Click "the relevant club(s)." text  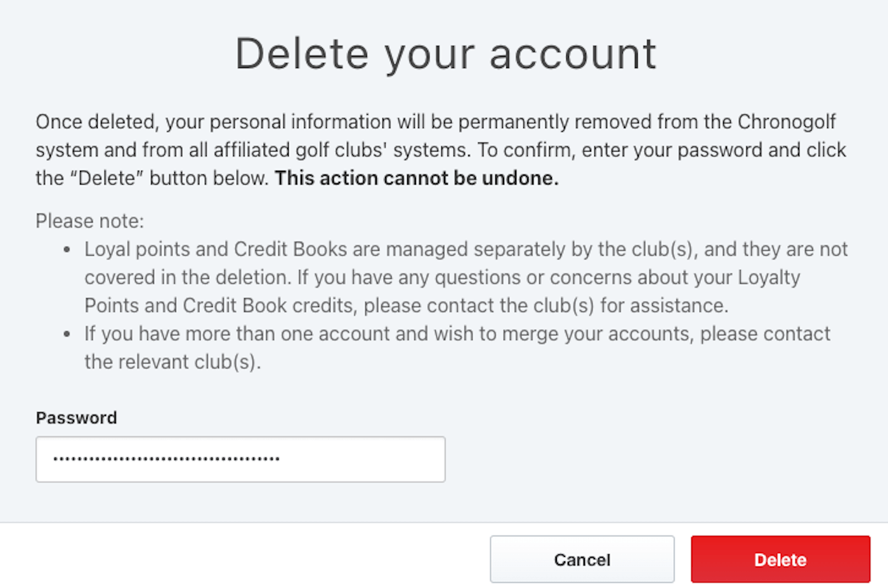pos(173,362)
